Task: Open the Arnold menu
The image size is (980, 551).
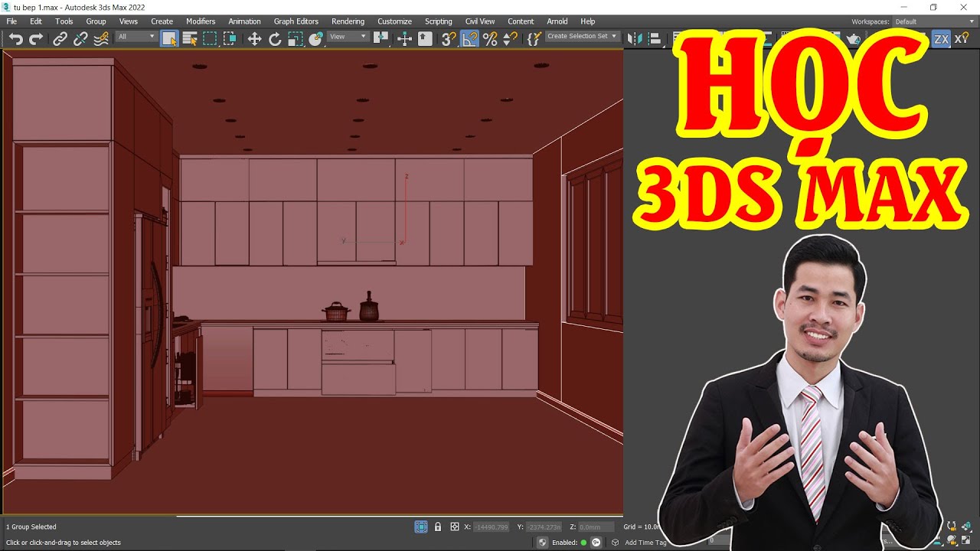Action: point(557,21)
